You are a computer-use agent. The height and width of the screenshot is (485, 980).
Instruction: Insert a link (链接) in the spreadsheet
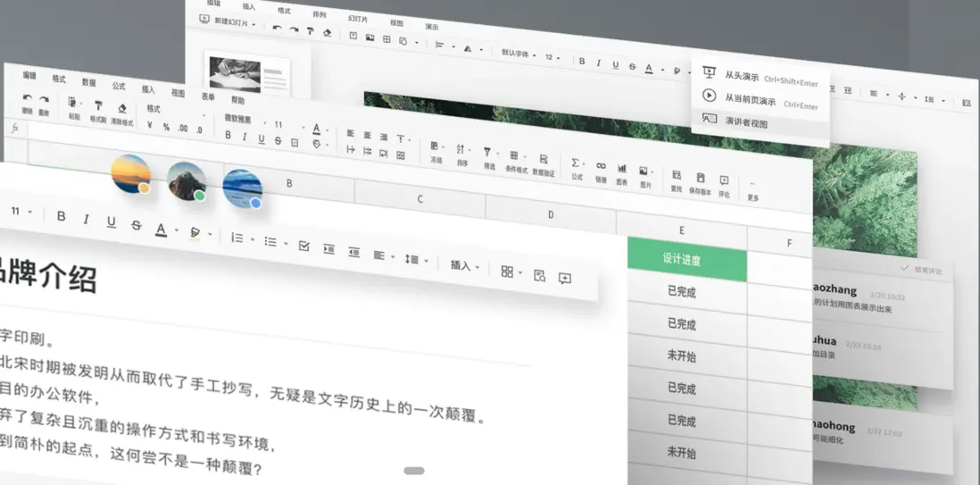click(x=601, y=171)
